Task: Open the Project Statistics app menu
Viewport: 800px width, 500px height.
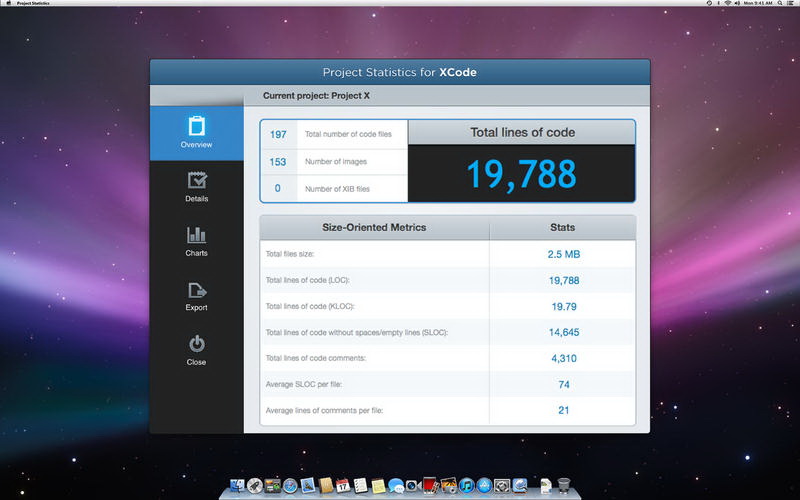Action: [37, 4]
